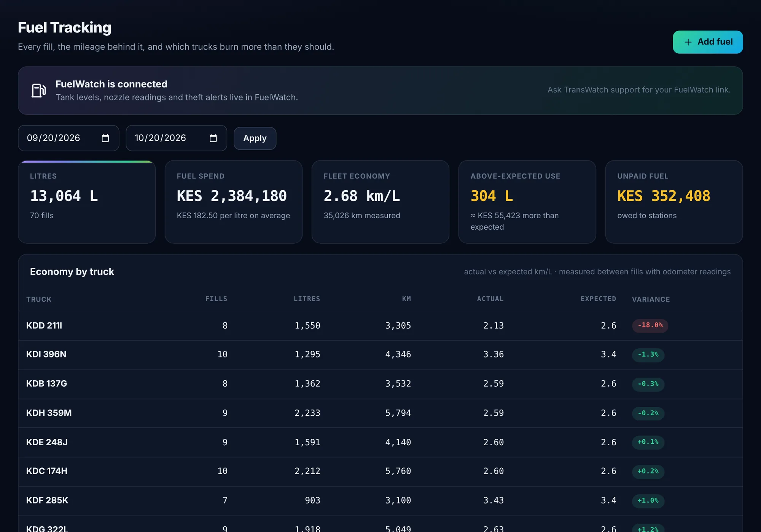Click the start date field 09/20/2026

click(68, 138)
